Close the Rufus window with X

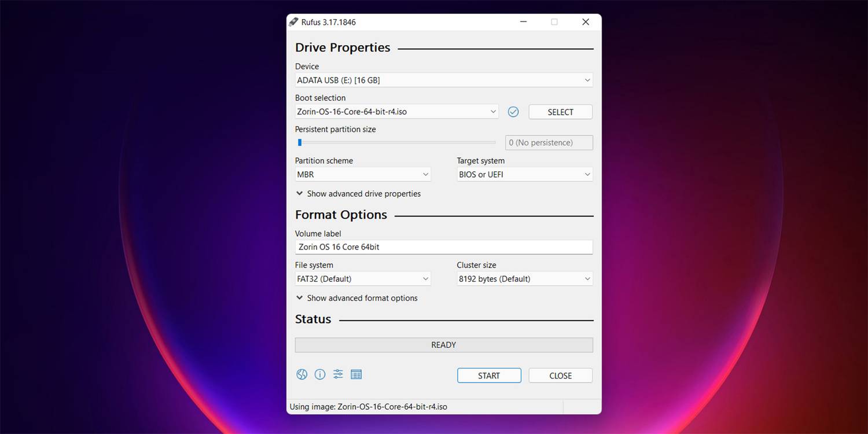586,22
